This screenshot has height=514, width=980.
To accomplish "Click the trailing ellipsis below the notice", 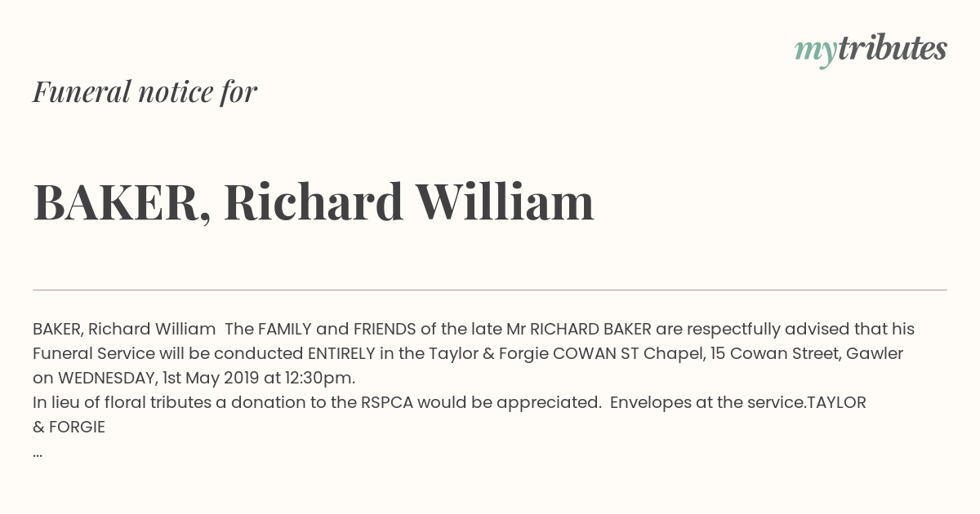I will 38,453.
